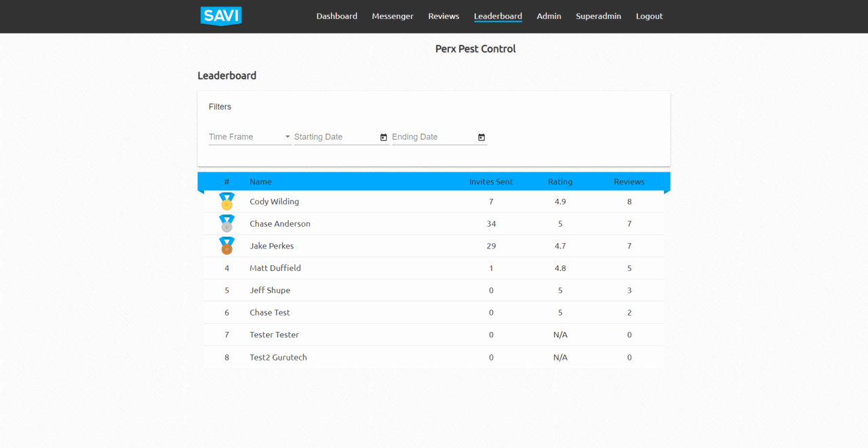Click the SAVI logo

(221, 16)
